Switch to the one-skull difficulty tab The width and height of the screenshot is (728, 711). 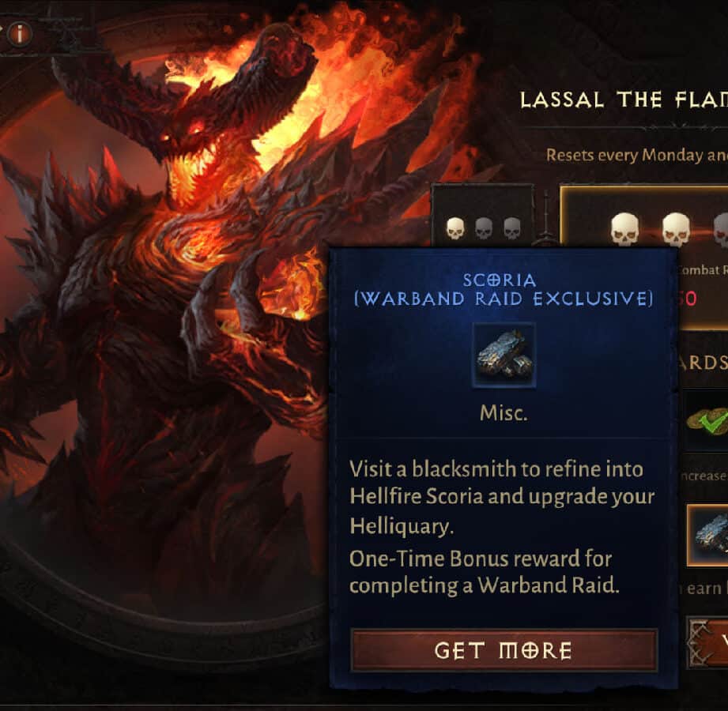[x=483, y=214]
